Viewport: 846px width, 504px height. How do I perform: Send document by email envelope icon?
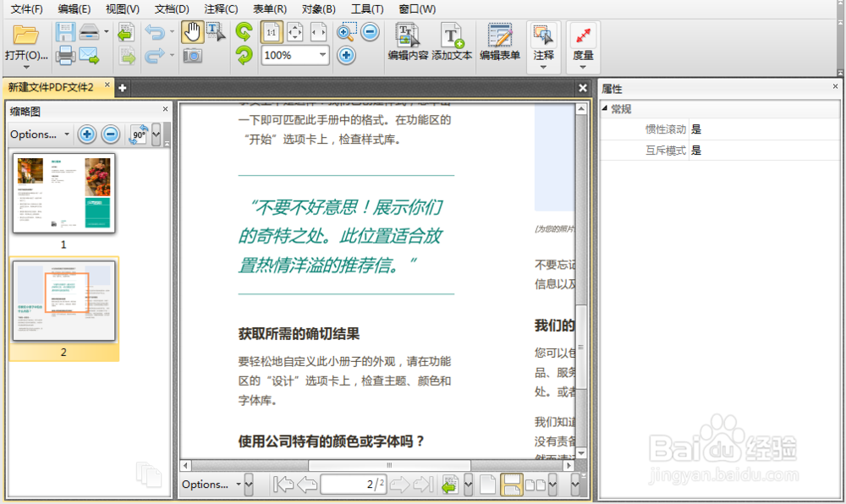point(89,56)
